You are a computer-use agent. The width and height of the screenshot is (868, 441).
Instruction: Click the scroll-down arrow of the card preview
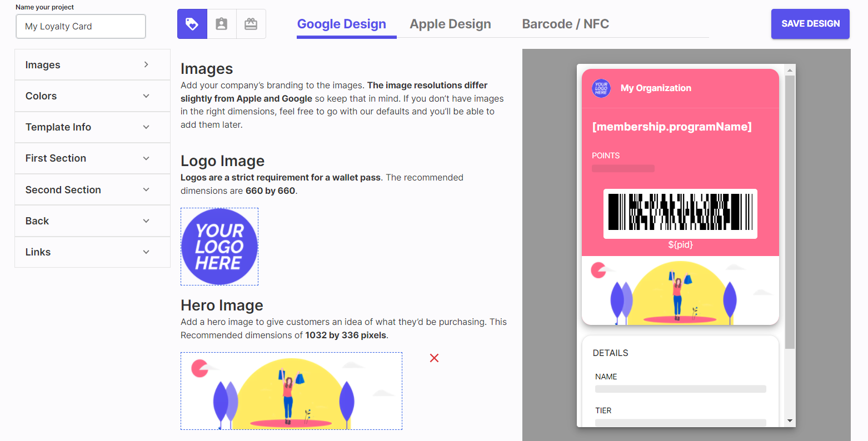click(x=790, y=421)
